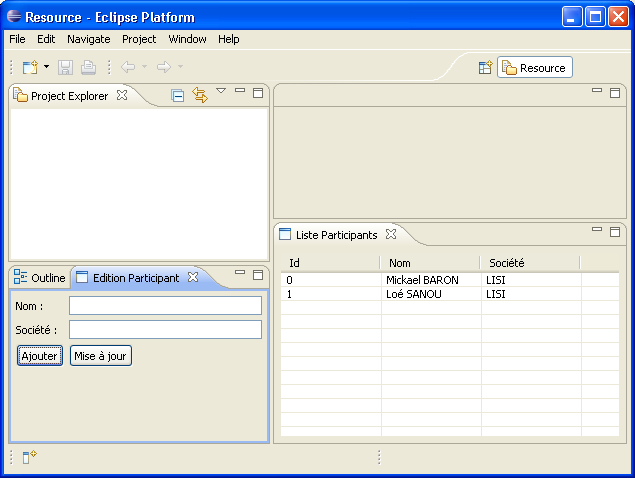This screenshot has height=478, width=635.
Task: Open the Navigate menu
Action: point(88,39)
